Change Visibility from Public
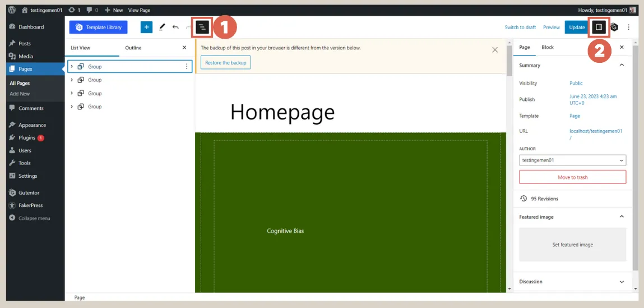This screenshot has width=644, height=308. (576, 83)
